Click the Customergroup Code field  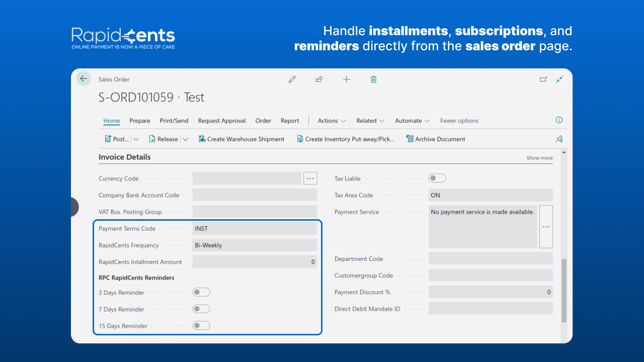tap(491, 275)
